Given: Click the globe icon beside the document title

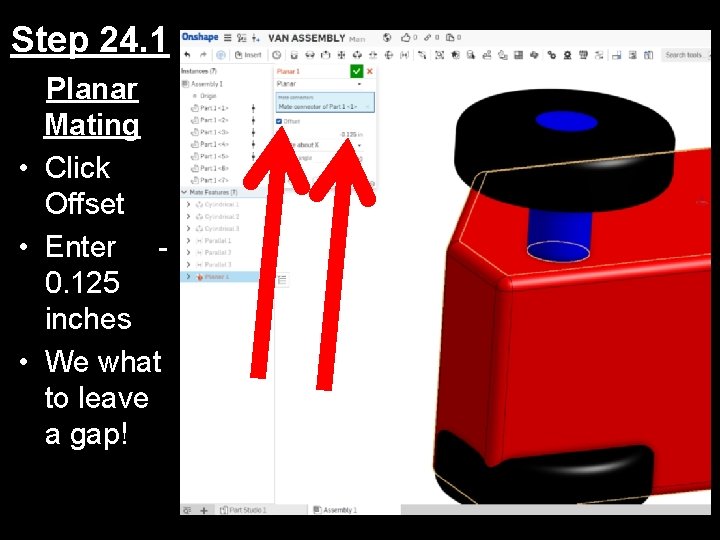Looking at the screenshot, I should tap(387, 38).
